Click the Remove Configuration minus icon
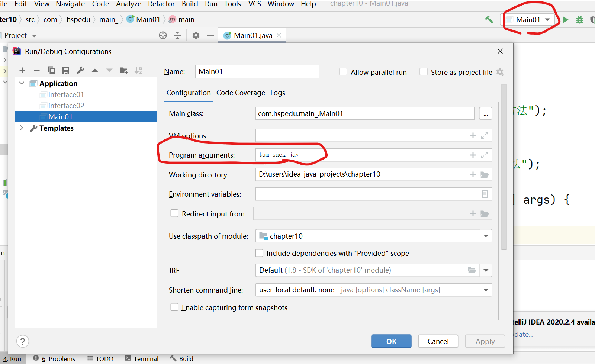The image size is (595, 364). click(36, 70)
